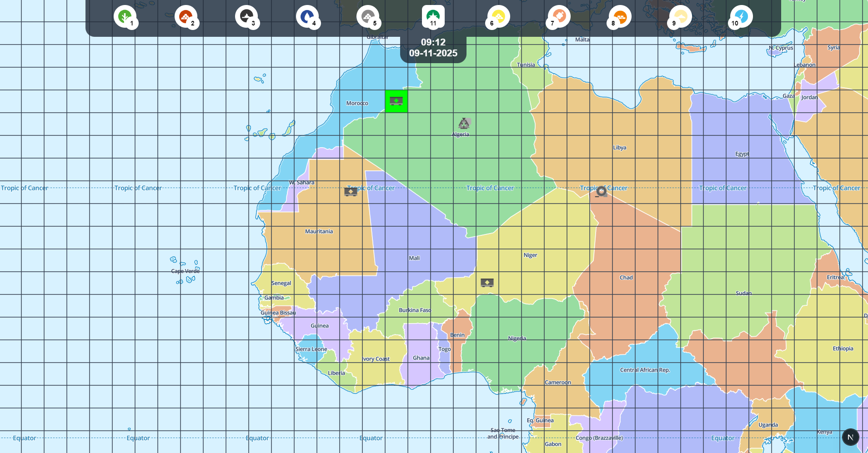
Task: Click the Mauritania country label
Action: pos(319,231)
